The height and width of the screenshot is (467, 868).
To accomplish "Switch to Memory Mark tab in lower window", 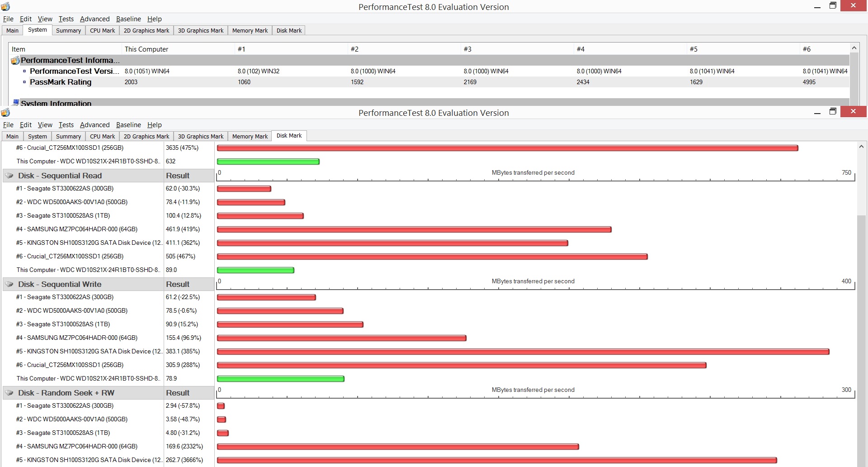I will [x=250, y=136].
